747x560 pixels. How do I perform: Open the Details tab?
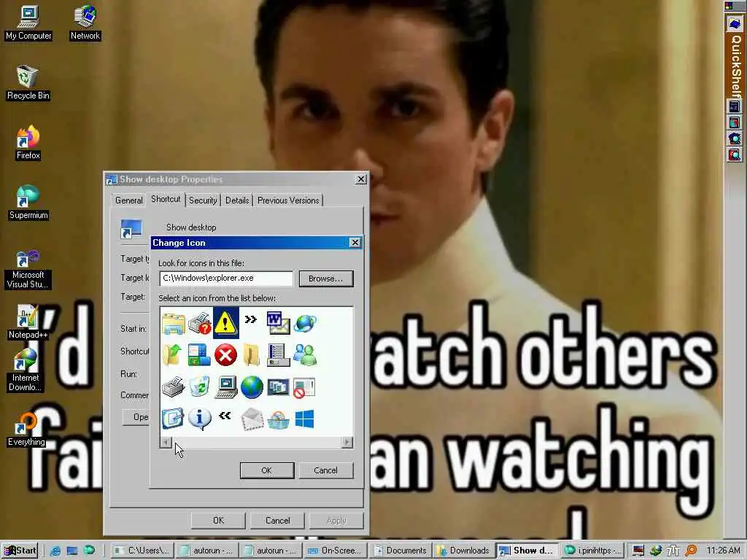237,201
